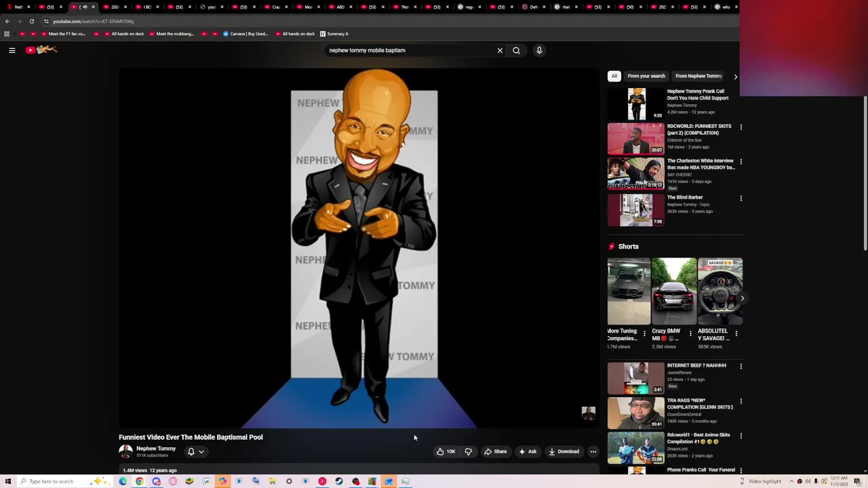Click the channel watermark on the video
868x488 pixels.
tap(589, 413)
